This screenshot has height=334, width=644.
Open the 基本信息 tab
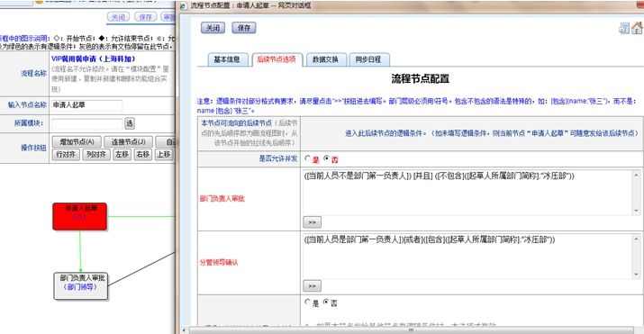tap(227, 59)
